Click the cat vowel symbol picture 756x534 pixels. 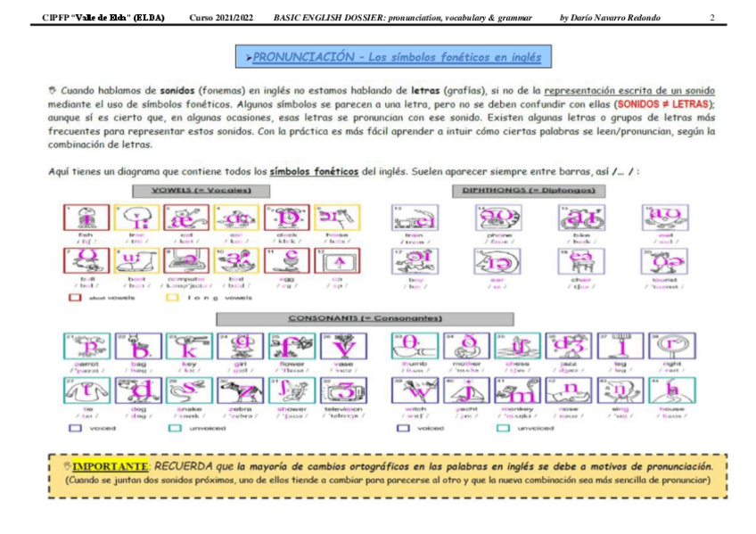point(186,218)
